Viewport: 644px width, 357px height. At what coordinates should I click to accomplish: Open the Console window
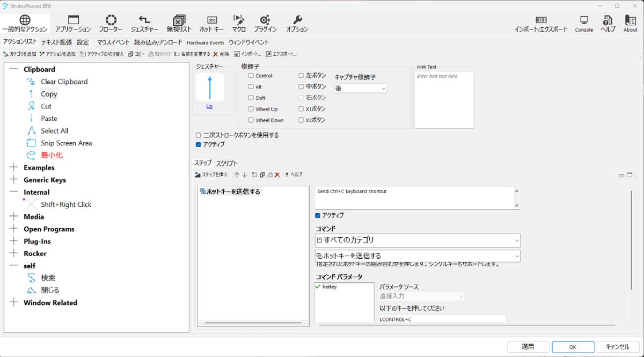[584, 24]
